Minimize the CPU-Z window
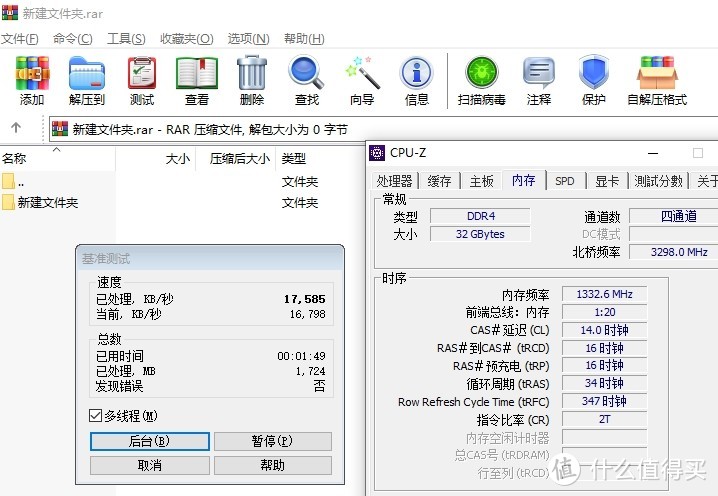The image size is (718, 496). click(x=653, y=153)
